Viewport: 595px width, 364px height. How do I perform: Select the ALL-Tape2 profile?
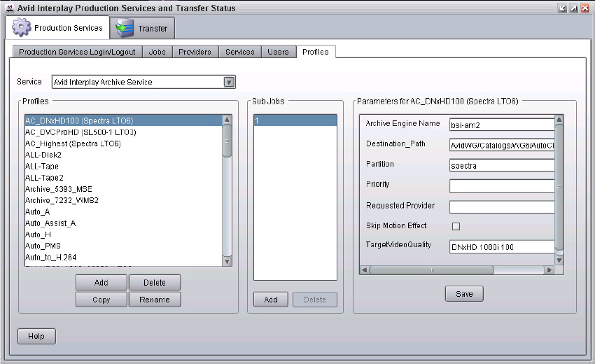click(x=123, y=178)
